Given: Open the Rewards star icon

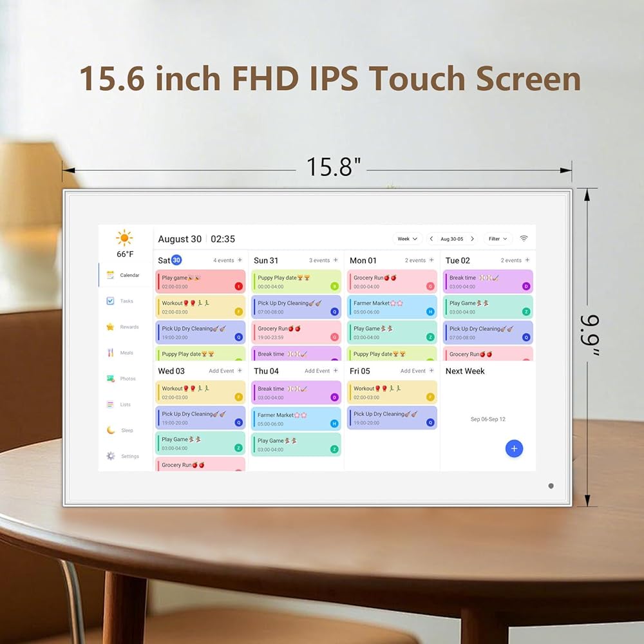Looking at the screenshot, I should coord(110,327).
